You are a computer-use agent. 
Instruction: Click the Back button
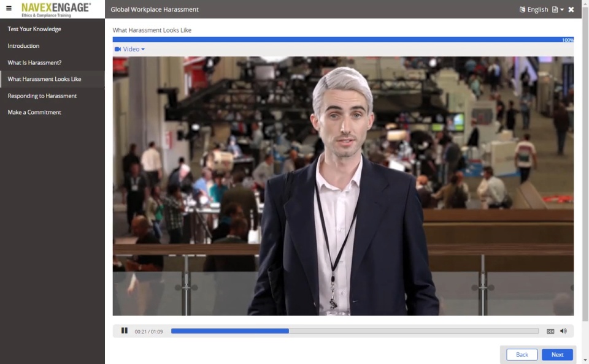[x=522, y=355]
